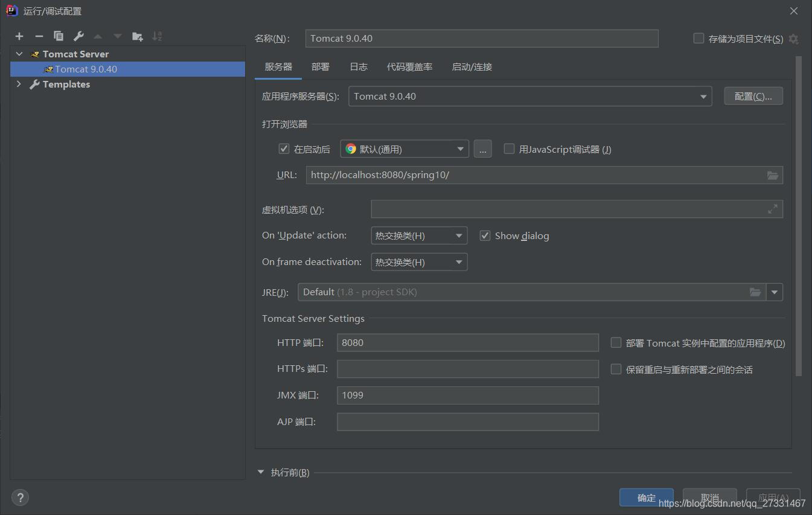Click the browser ellipsis button
Viewport: 812px width, 515px height.
click(x=482, y=149)
